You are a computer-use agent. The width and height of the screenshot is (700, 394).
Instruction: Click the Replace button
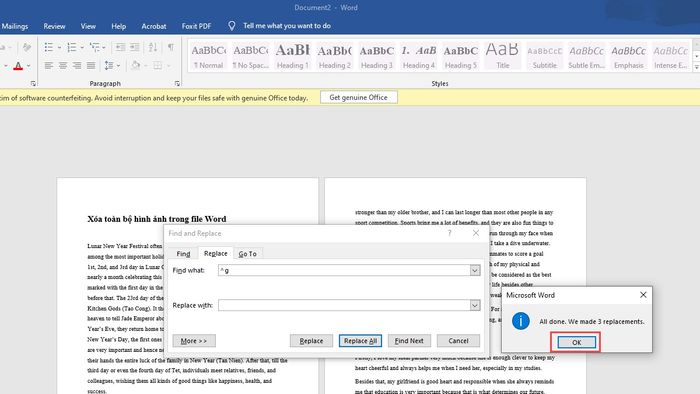click(311, 340)
